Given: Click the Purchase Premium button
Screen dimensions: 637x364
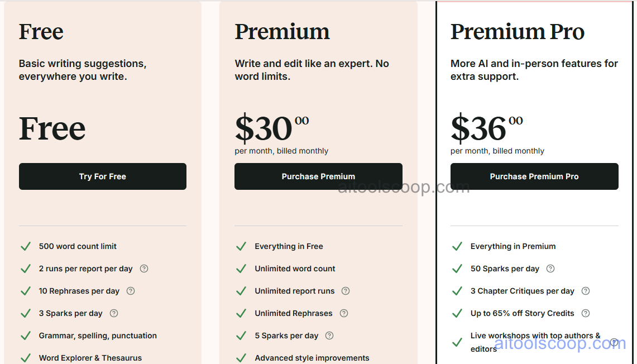Looking at the screenshot, I should (318, 176).
